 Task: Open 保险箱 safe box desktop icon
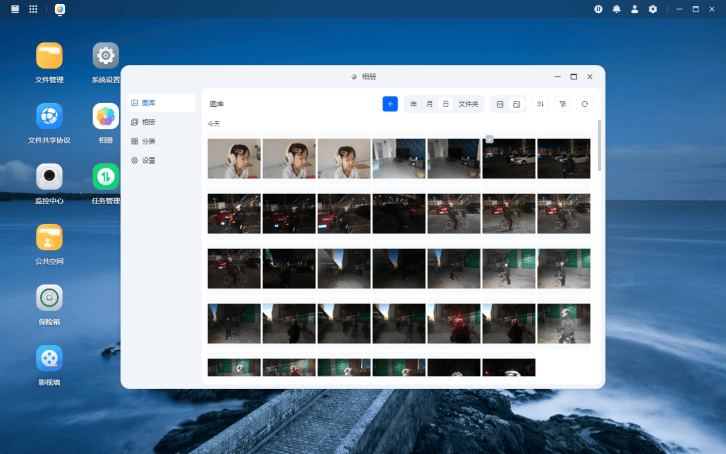(49, 298)
